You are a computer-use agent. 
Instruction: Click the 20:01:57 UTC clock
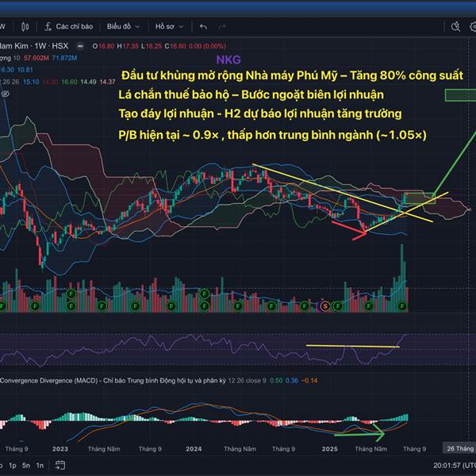(455, 465)
